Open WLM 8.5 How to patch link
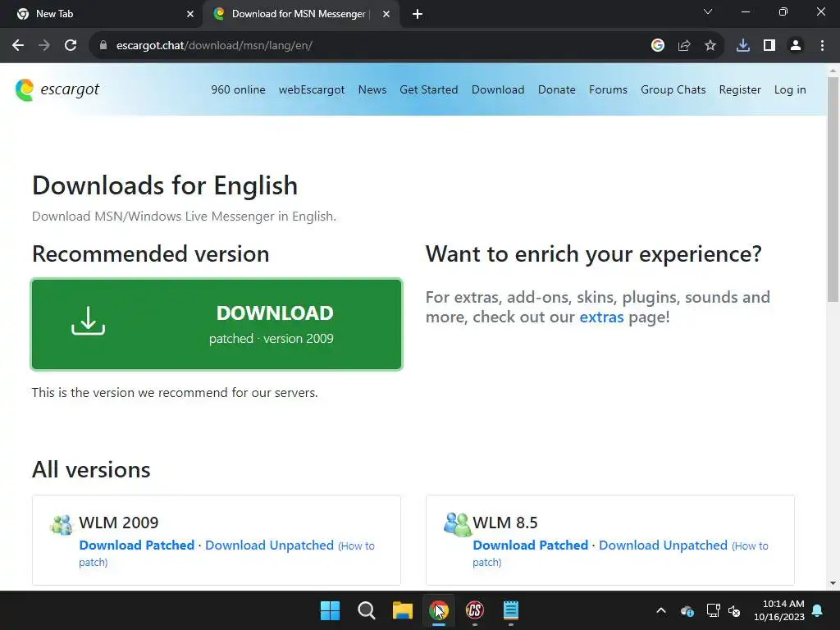Viewport: 840px width, 630px height. click(x=750, y=546)
